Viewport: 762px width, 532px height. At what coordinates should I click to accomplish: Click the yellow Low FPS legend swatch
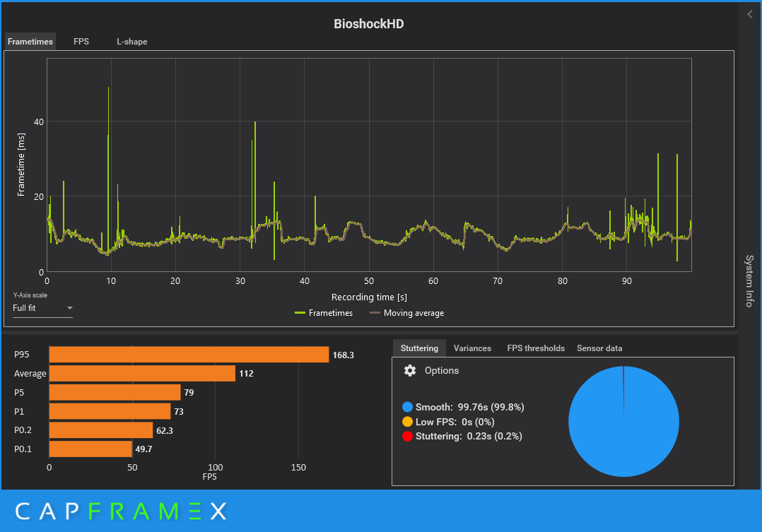[x=407, y=422]
